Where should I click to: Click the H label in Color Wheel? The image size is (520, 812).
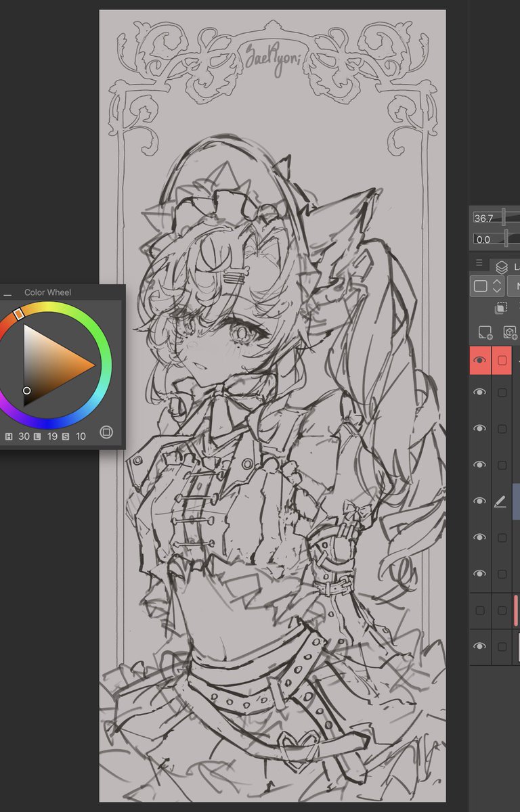[9, 436]
